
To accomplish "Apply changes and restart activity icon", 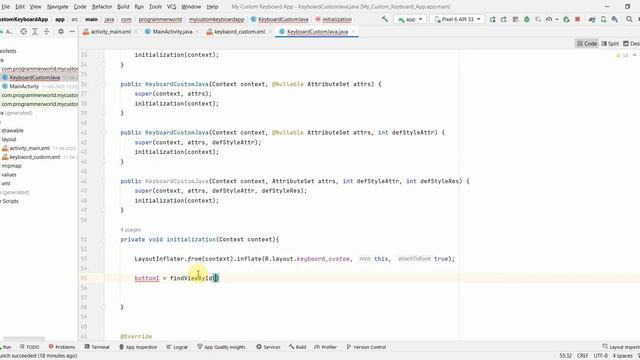I will pyautogui.click(x=504, y=19).
